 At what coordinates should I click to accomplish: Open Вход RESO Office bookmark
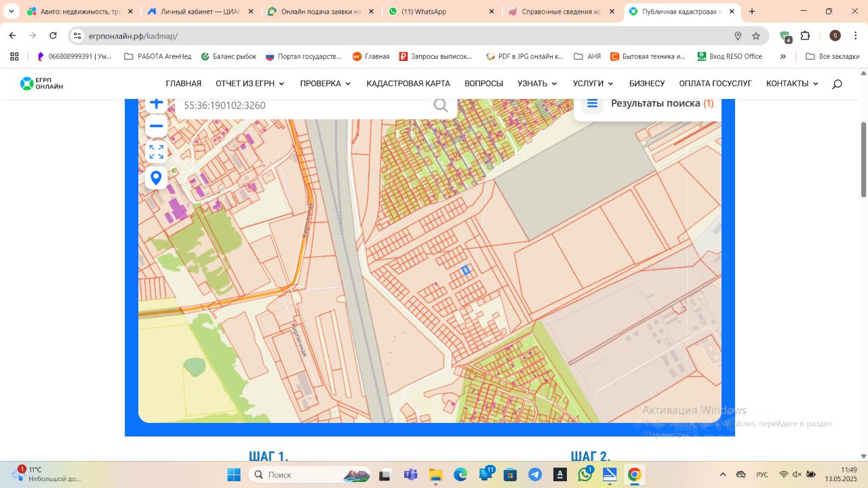tap(730, 56)
